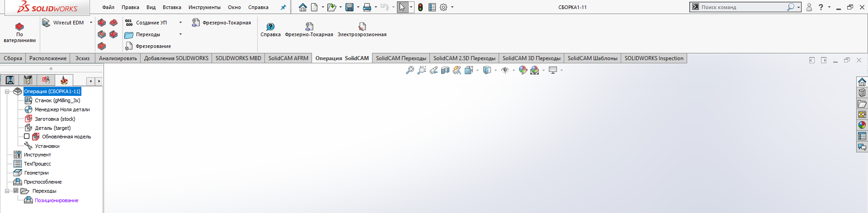Image resolution: width=868 pixels, height=213 pixels.
Task: Switch to the SolidCAM Шаблоны tab
Action: (592, 58)
